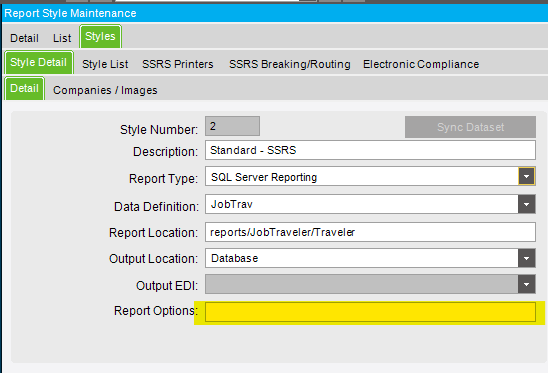Screen dimensions: 548x373
Task: Open the Electronic Compliance tab
Action: point(421,64)
